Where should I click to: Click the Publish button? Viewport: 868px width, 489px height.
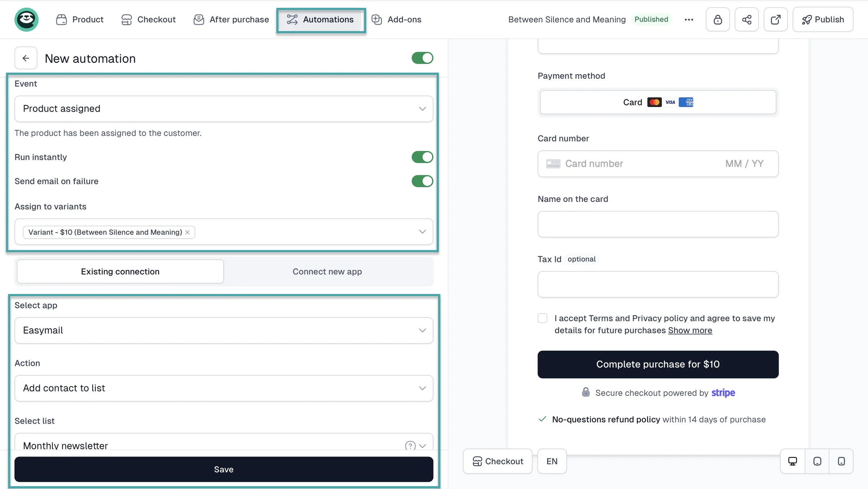coord(823,20)
